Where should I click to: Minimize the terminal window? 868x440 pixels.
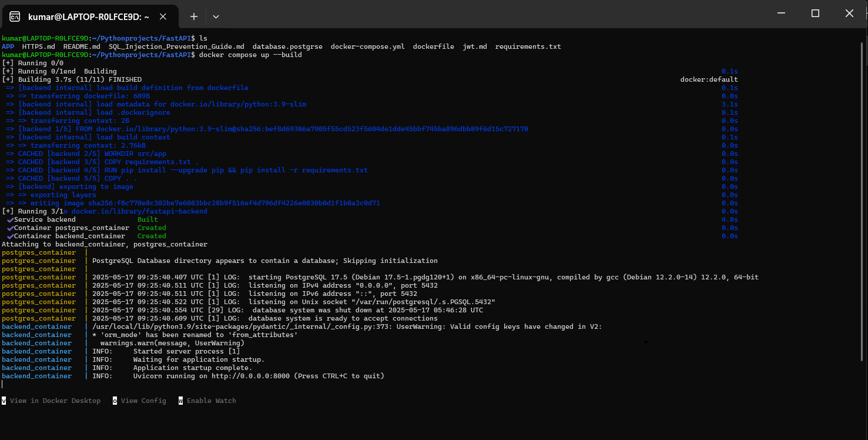pos(781,14)
